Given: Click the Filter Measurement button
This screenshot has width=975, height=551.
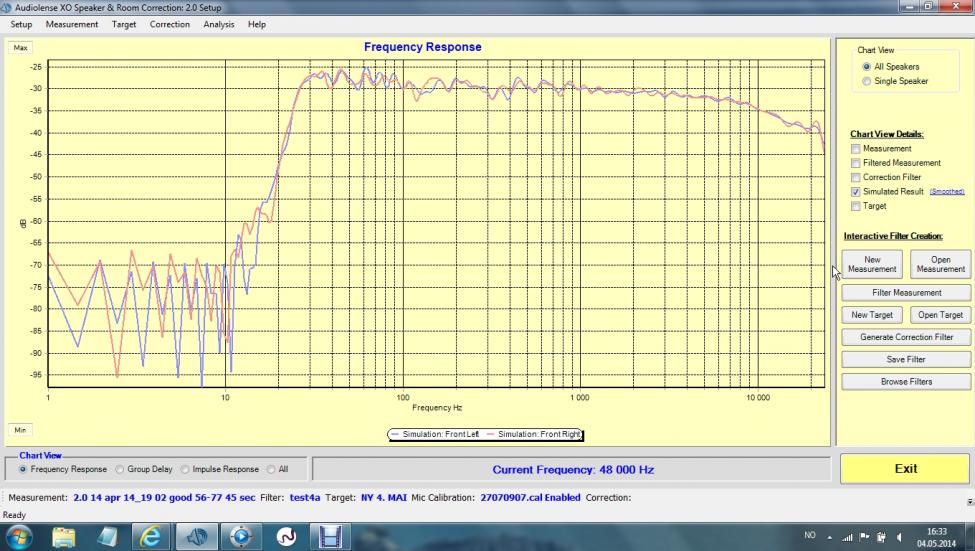Looking at the screenshot, I should coord(906,292).
